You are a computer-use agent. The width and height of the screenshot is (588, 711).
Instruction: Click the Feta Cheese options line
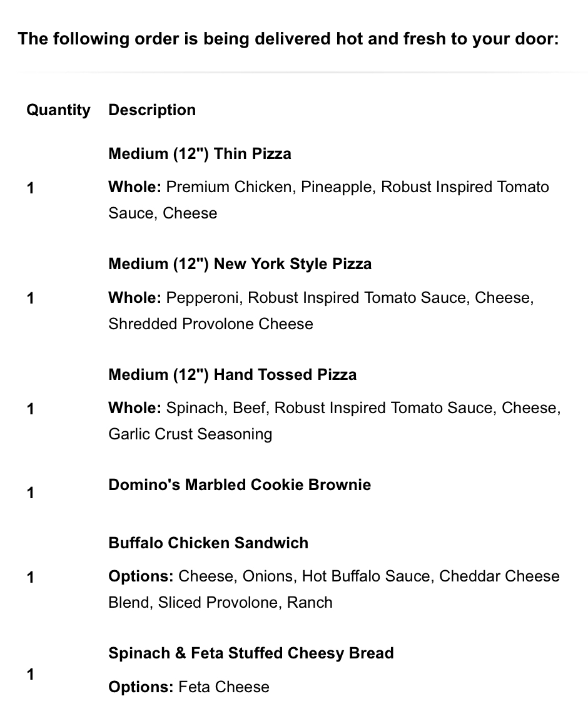[x=189, y=687]
